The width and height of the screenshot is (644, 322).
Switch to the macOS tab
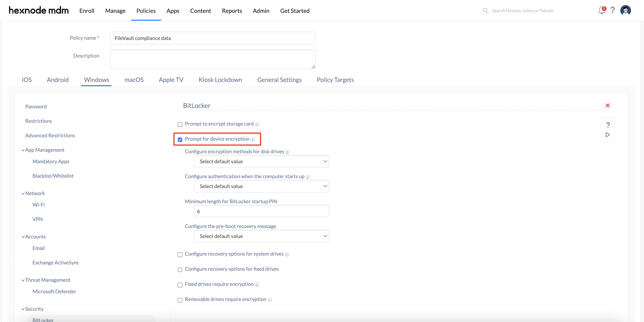click(x=134, y=80)
